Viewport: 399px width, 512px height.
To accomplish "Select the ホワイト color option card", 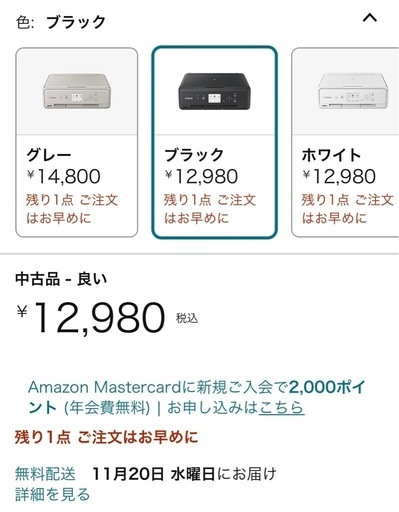I will (x=345, y=142).
